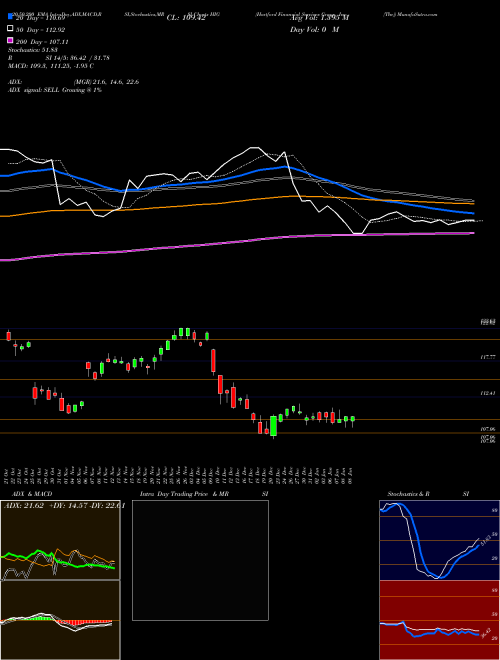
Task: Click the tall green candlestick at the December low
Action: (x=274, y=426)
